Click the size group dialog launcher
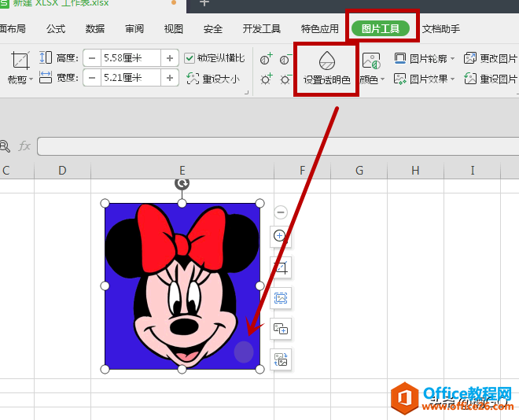 247,92
